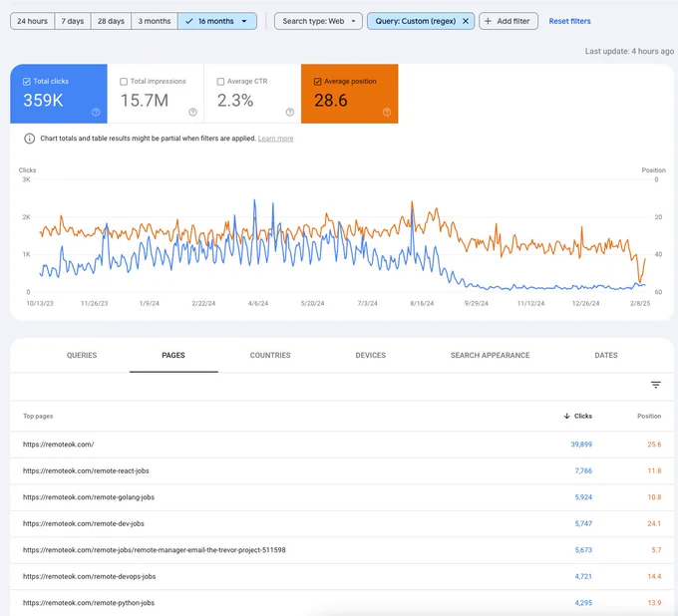Viewport: 678px width, 616px height.
Task: Enable the Total impressions checkbox
Action: pos(124,82)
